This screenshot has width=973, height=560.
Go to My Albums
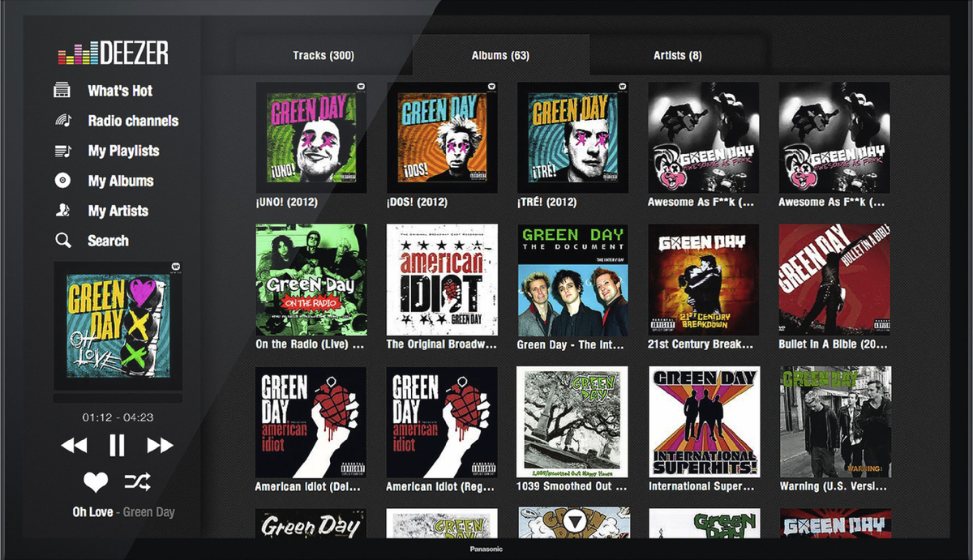121,181
